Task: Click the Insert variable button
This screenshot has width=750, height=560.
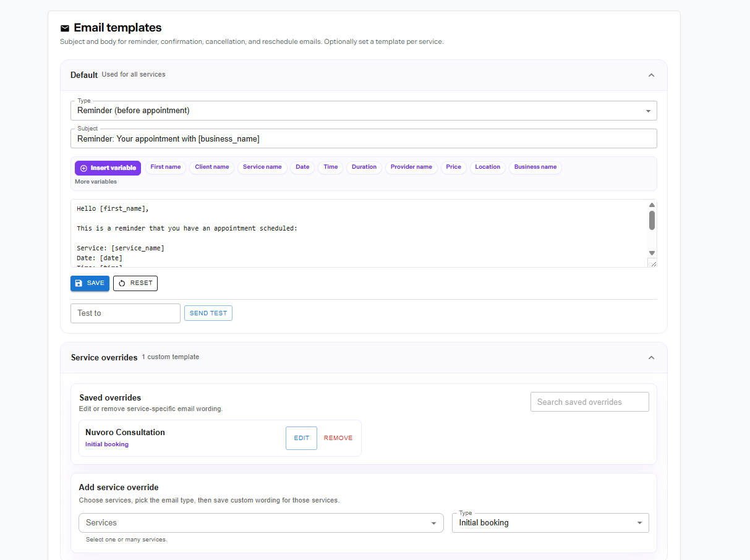Action: [x=108, y=168]
